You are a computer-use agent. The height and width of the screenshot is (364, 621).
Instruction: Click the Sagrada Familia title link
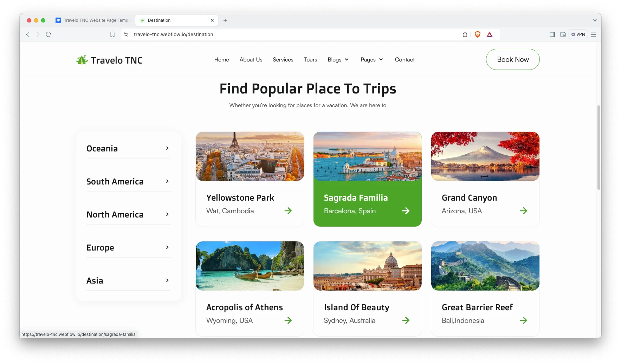pos(356,198)
